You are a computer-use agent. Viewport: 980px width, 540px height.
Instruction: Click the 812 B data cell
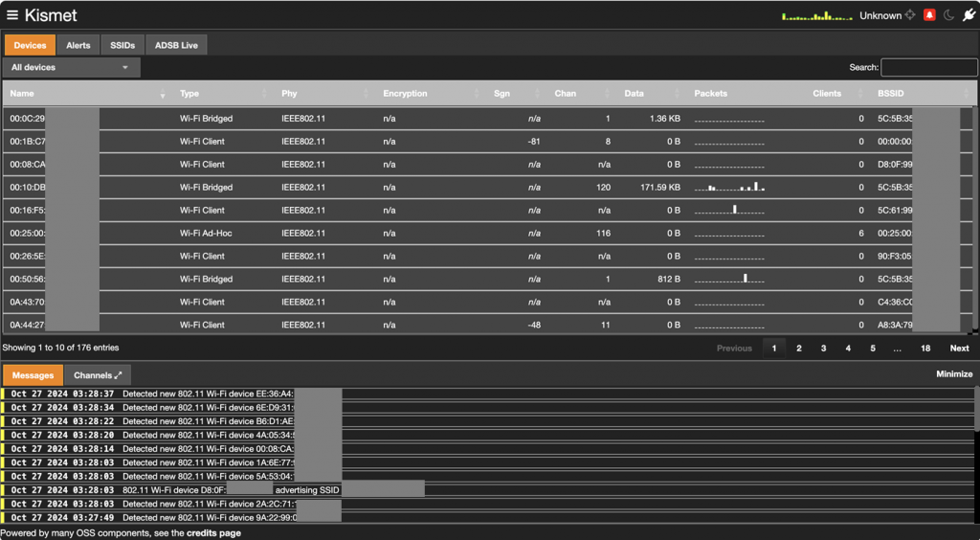click(x=669, y=279)
